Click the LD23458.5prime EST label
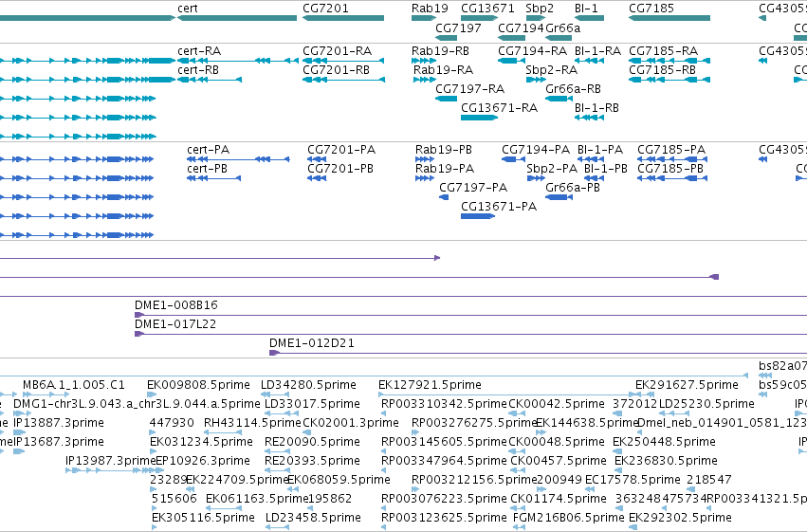The image size is (807, 532). (313, 518)
